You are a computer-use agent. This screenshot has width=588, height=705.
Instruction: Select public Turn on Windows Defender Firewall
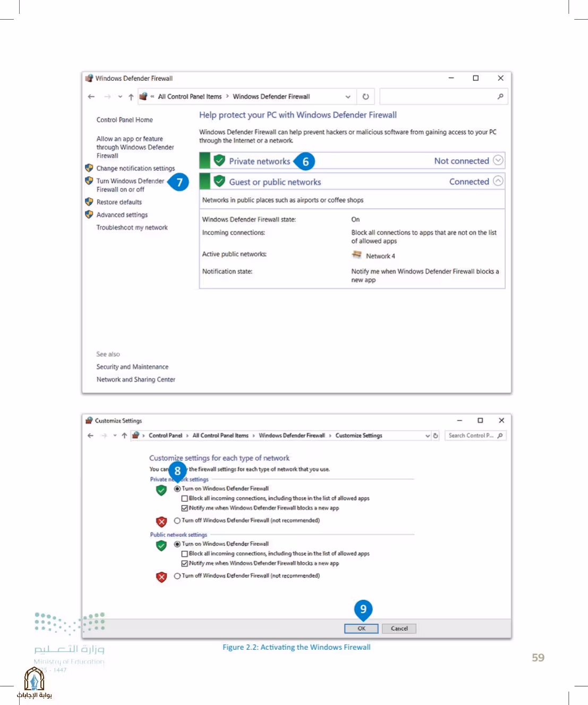177,544
